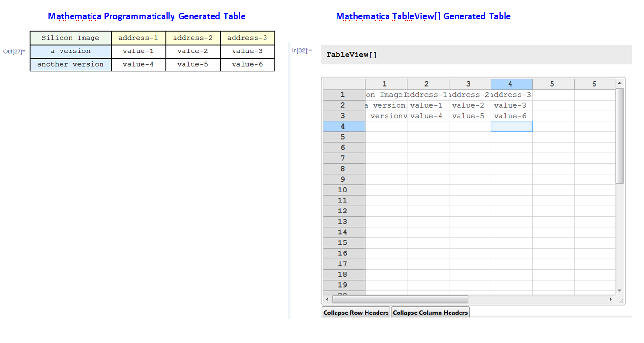Click TableView cell 'value-1'
The image size is (644, 343).
point(428,105)
